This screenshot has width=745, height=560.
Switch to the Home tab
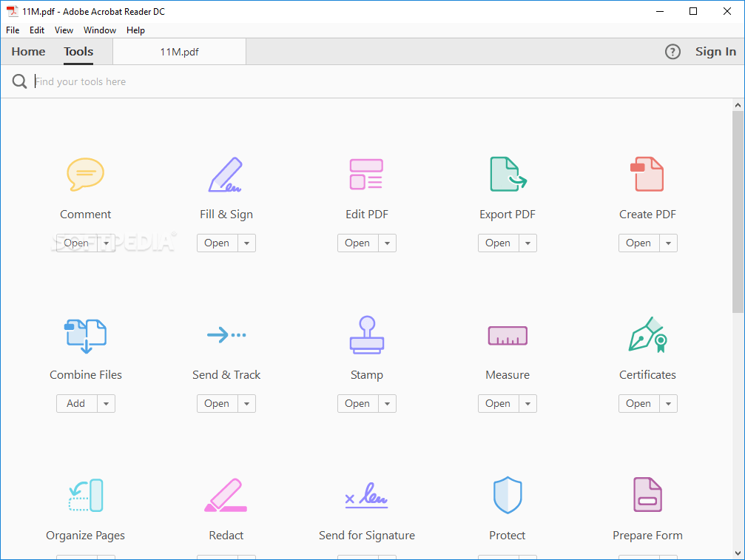29,52
